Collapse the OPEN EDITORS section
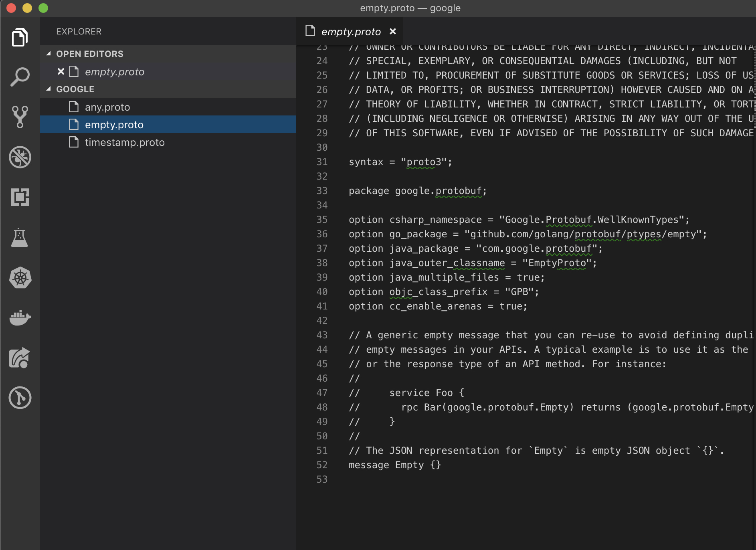Image resolution: width=756 pixels, height=550 pixels. point(49,54)
